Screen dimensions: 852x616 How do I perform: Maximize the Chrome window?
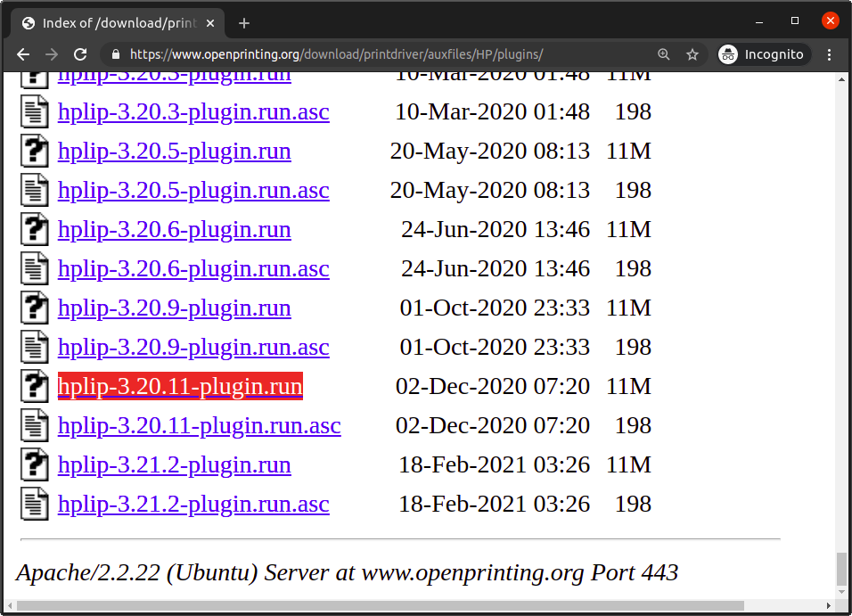point(795,21)
